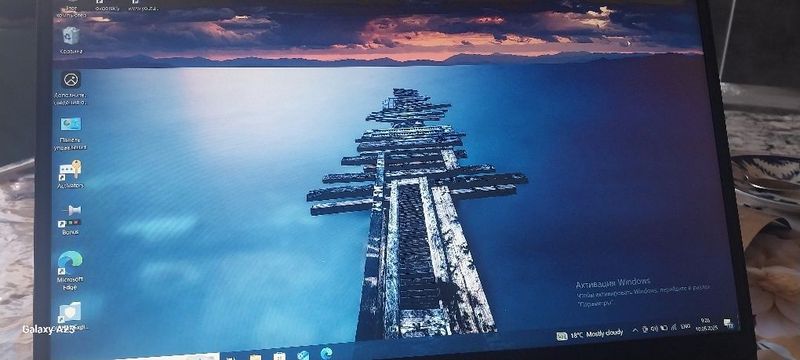
Task: Open Task View button on taskbar
Action: click(x=231, y=357)
